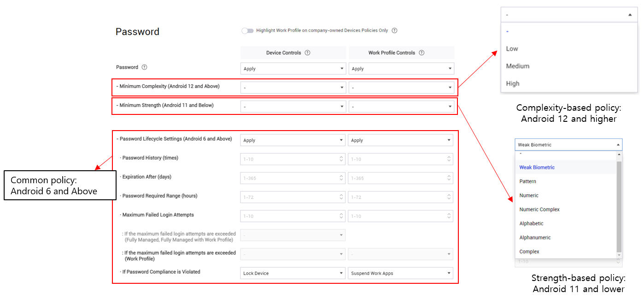The width and height of the screenshot is (644, 299).
Task: Open Password Lifecycle Settings Apply dropdown
Action: (x=293, y=140)
